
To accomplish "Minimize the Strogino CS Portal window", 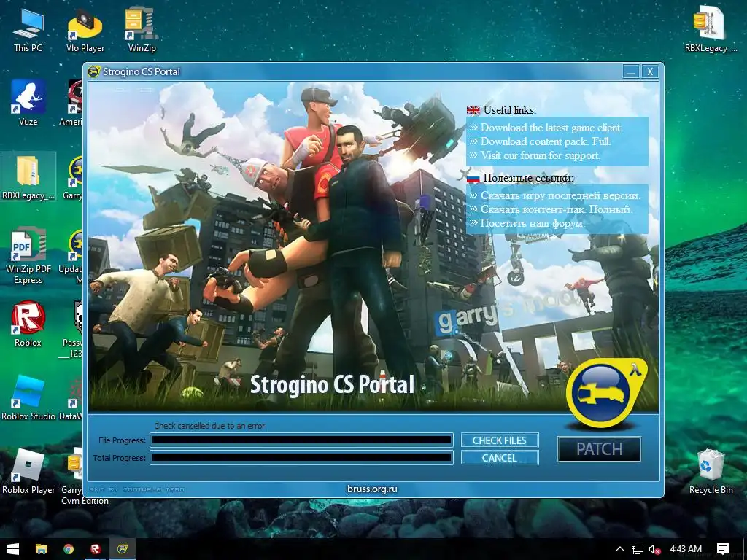I will pyautogui.click(x=631, y=71).
